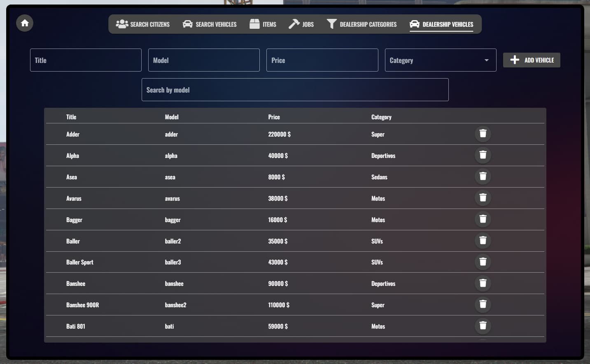Screen dimensions: 590x364
Task: Select the asea model cell
Action: click(x=170, y=177)
